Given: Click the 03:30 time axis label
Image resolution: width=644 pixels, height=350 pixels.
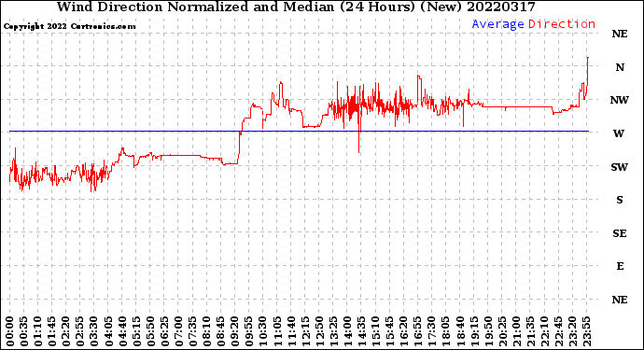Looking at the screenshot, I should click(x=94, y=331).
